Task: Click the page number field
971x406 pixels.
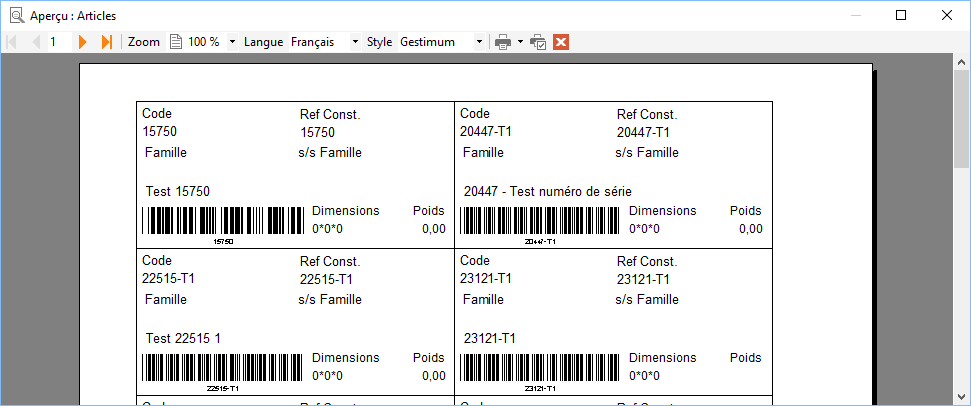Action: pyautogui.click(x=59, y=42)
